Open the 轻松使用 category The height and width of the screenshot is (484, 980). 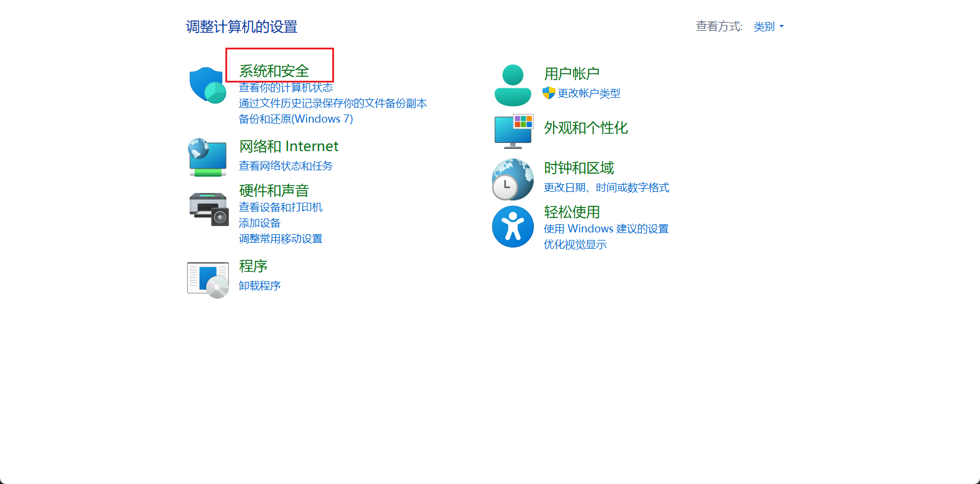(x=572, y=212)
